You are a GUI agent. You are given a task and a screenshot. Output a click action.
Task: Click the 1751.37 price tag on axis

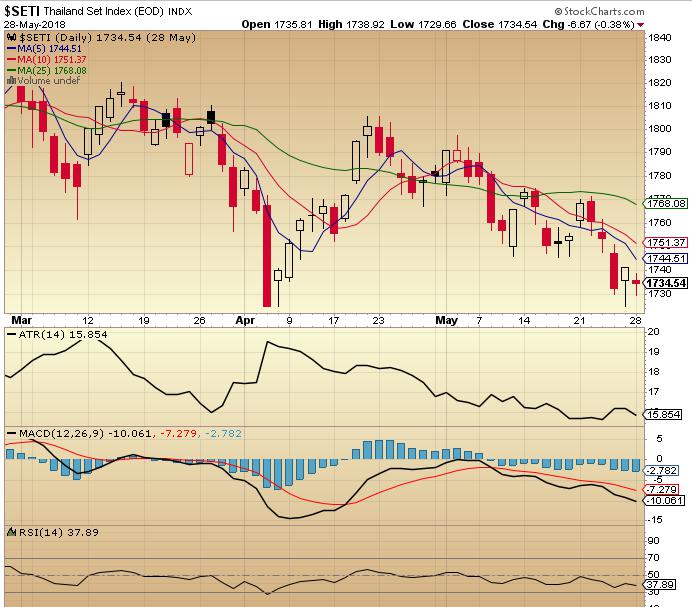tap(666, 242)
